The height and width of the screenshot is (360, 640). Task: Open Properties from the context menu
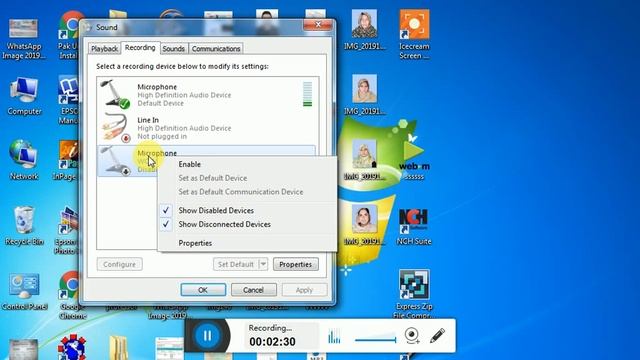195,243
